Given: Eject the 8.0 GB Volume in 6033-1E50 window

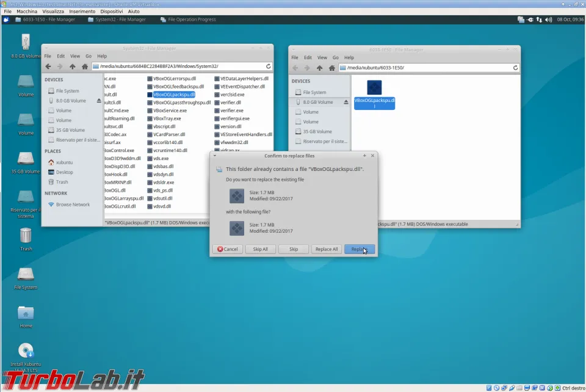Looking at the screenshot, I should 346,102.
